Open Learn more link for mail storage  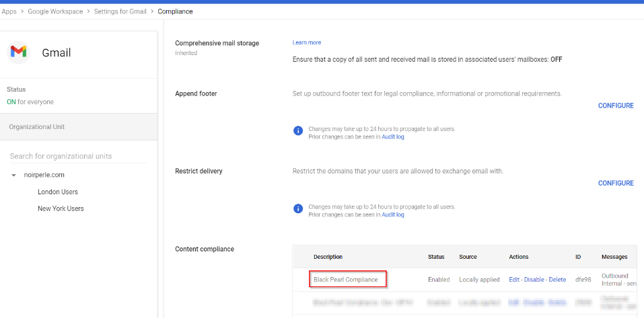point(307,43)
